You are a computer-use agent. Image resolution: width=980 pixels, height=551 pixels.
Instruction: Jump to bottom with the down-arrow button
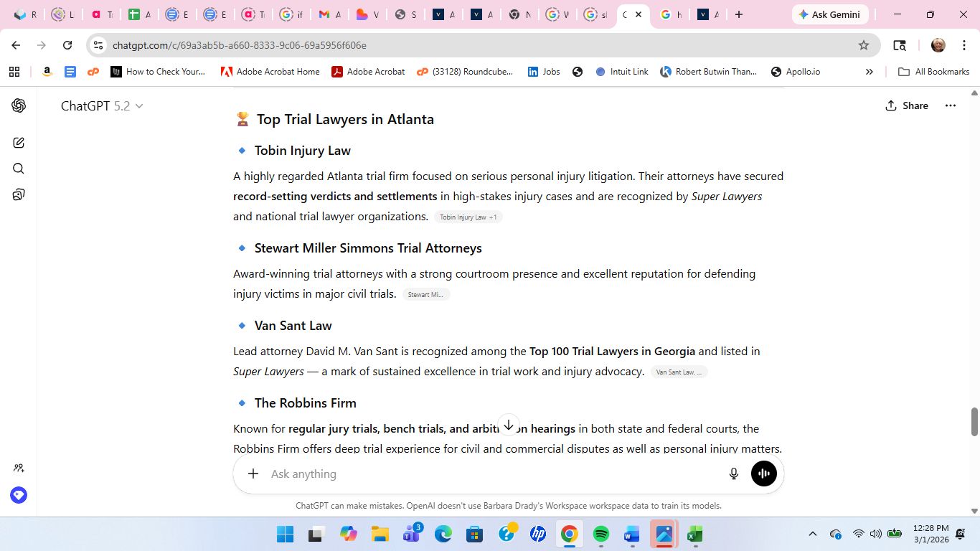coord(508,425)
